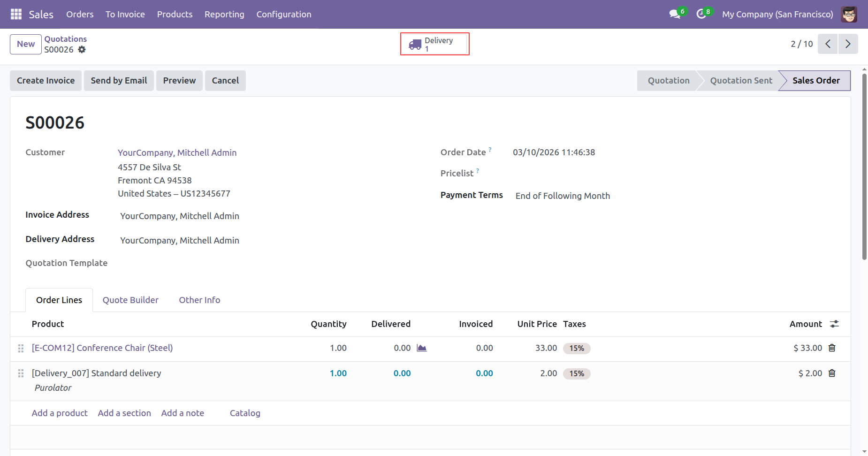This screenshot has width=868, height=456.
Task: Click the Add a product link
Action: 60,413
